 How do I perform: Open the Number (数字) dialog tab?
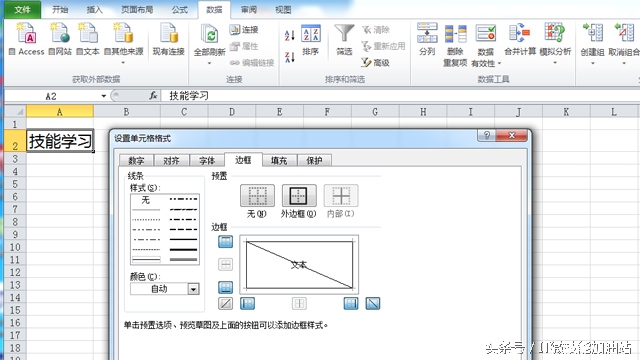[136, 160]
